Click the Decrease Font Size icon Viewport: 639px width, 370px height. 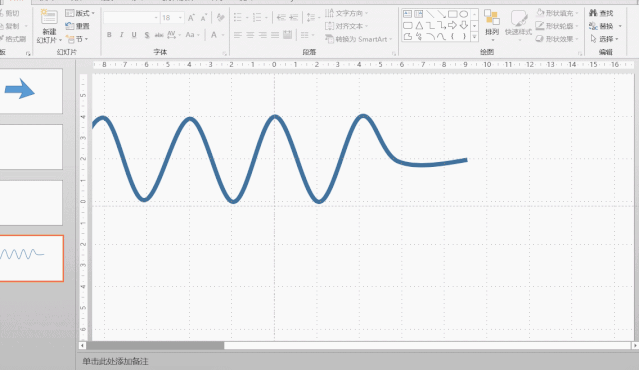coord(203,18)
